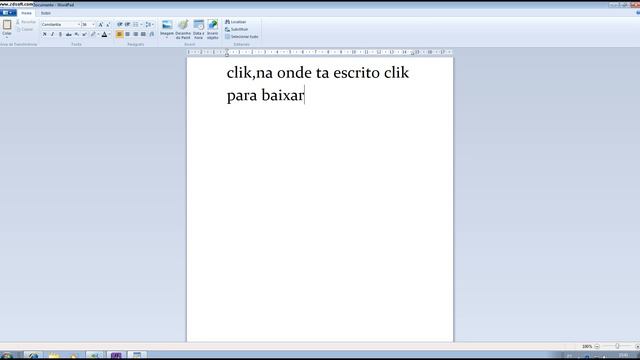Click Selecionar tudo

tap(242, 37)
